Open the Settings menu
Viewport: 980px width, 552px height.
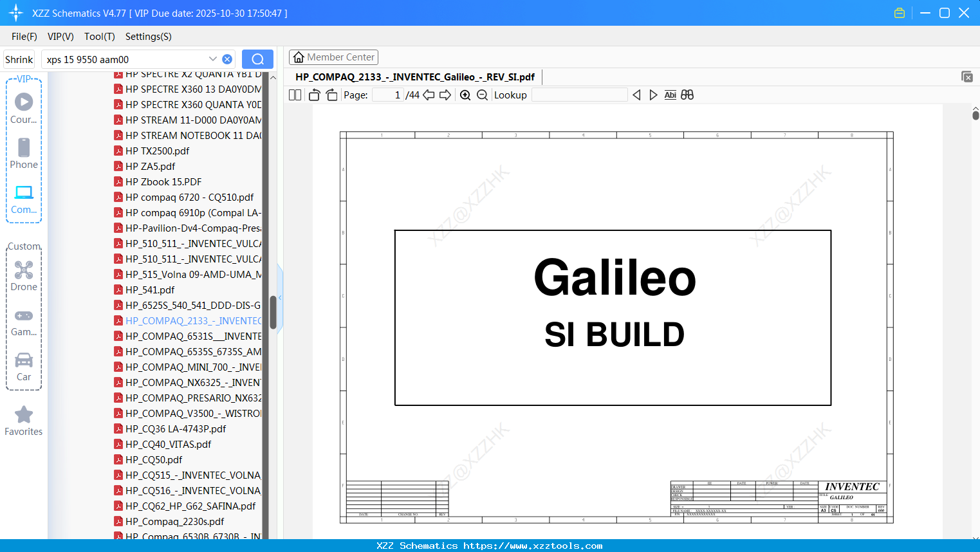click(148, 37)
